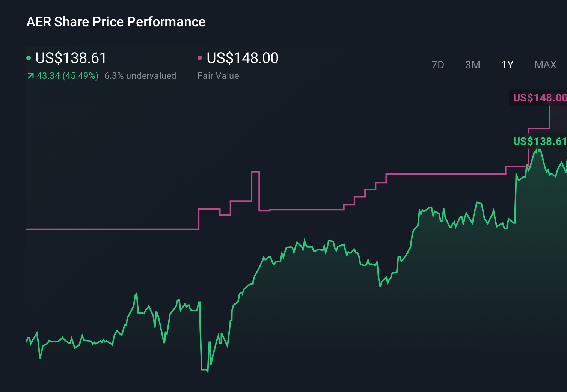Click the tall spike on pink fair value line
The height and width of the screenshot is (392, 567).
(255, 172)
